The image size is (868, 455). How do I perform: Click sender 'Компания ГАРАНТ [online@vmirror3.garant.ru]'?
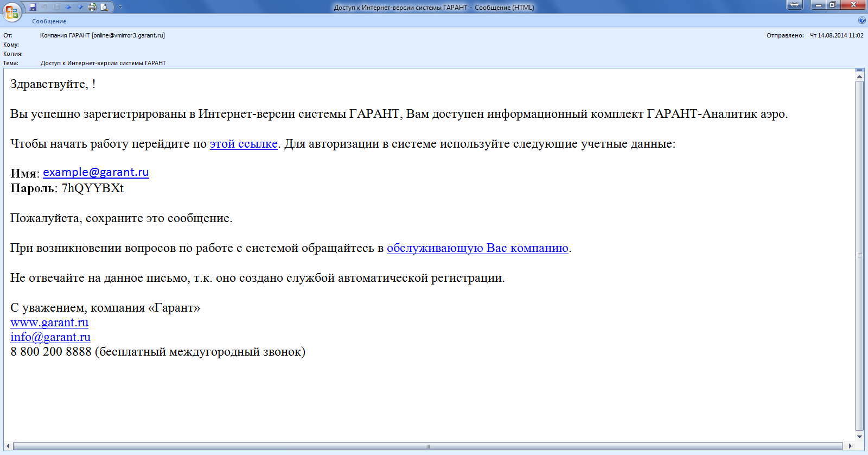(x=103, y=35)
